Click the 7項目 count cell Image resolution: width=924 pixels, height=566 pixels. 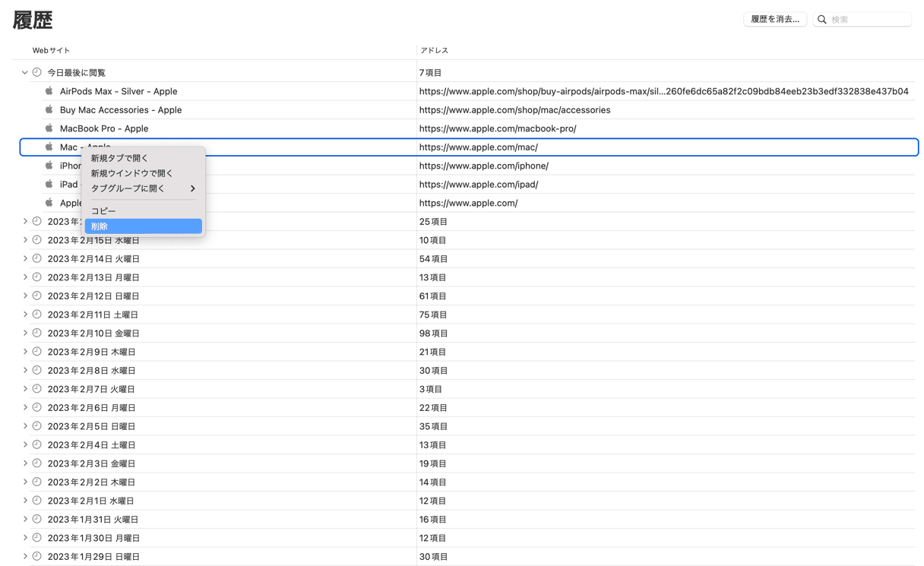click(x=431, y=72)
